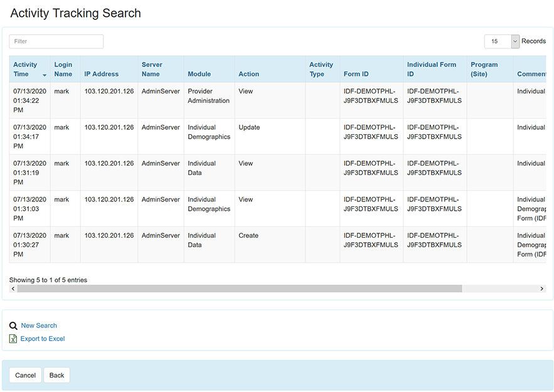
Task: Sort by the Server Name column header
Action: pos(161,69)
